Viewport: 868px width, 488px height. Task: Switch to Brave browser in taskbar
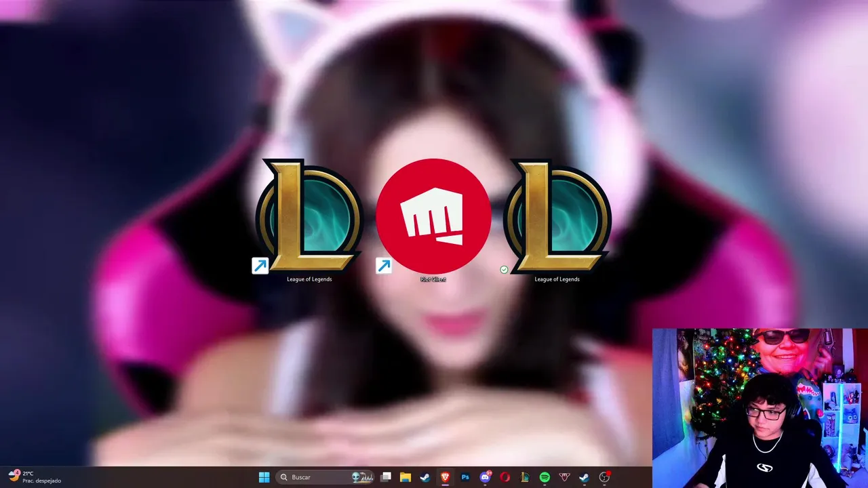(x=445, y=477)
